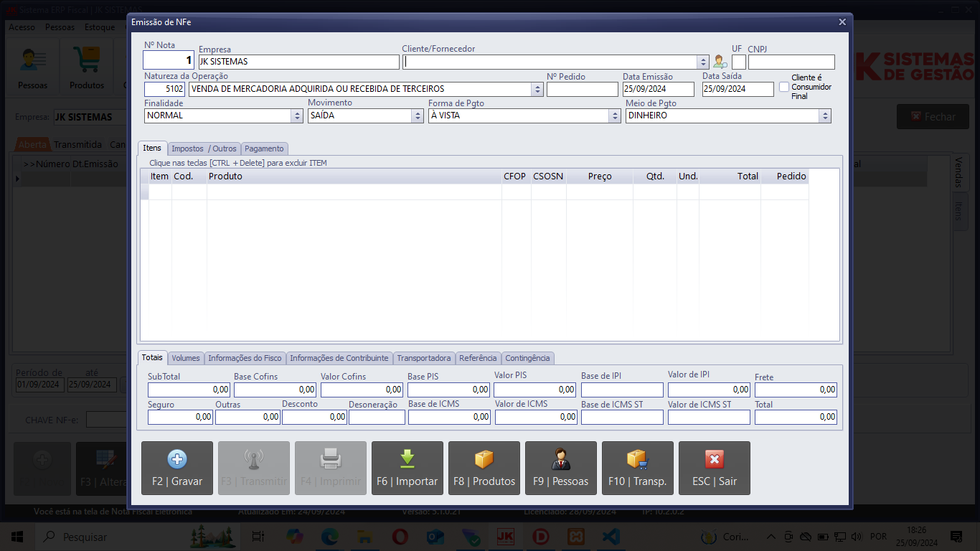The width and height of the screenshot is (980, 551).
Task: Close the Emissão de NFe dialog
Action: [842, 22]
